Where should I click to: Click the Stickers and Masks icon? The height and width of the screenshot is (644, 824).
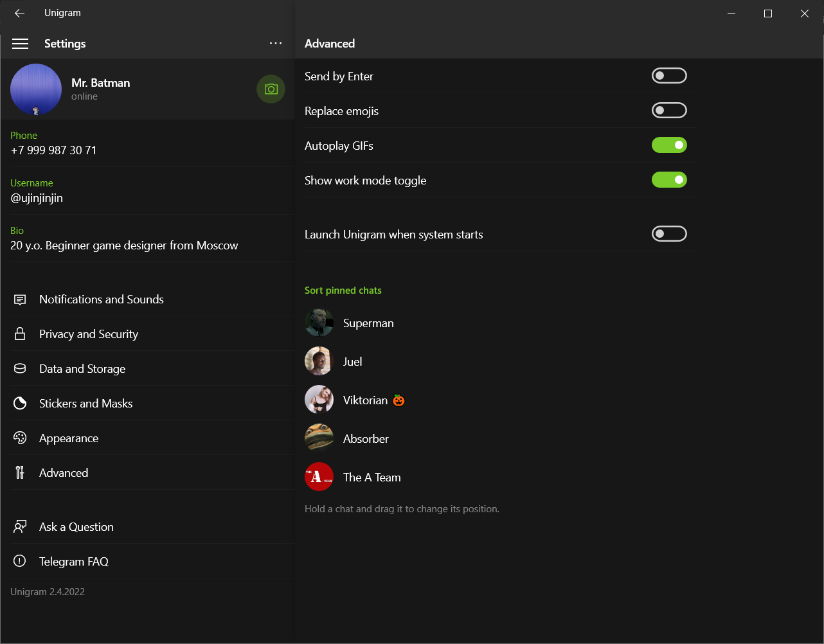click(x=20, y=404)
